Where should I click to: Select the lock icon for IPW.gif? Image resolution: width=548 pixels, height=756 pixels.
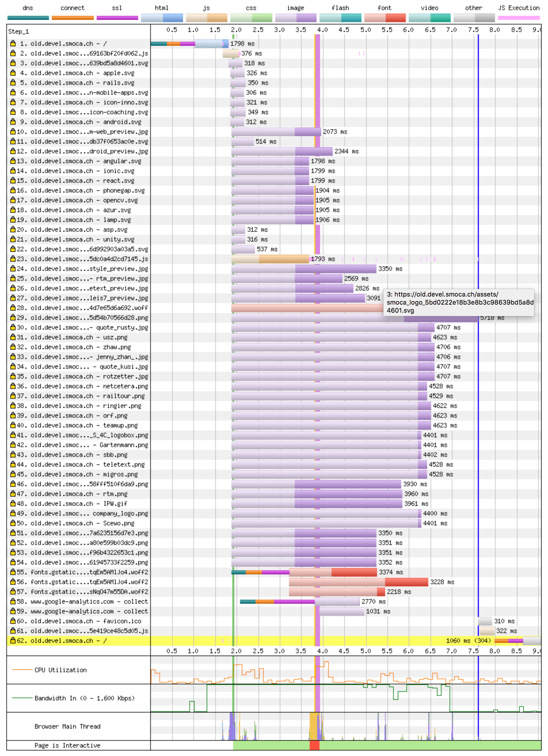[x=13, y=503]
